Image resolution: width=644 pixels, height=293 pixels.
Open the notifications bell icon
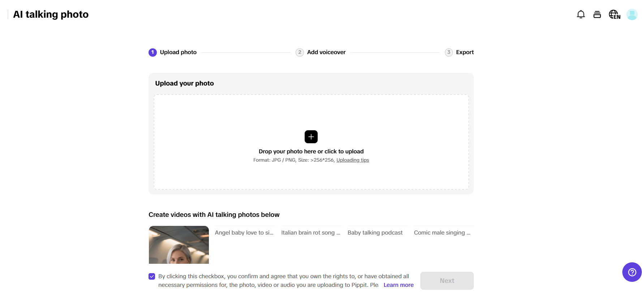pos(581,14)
